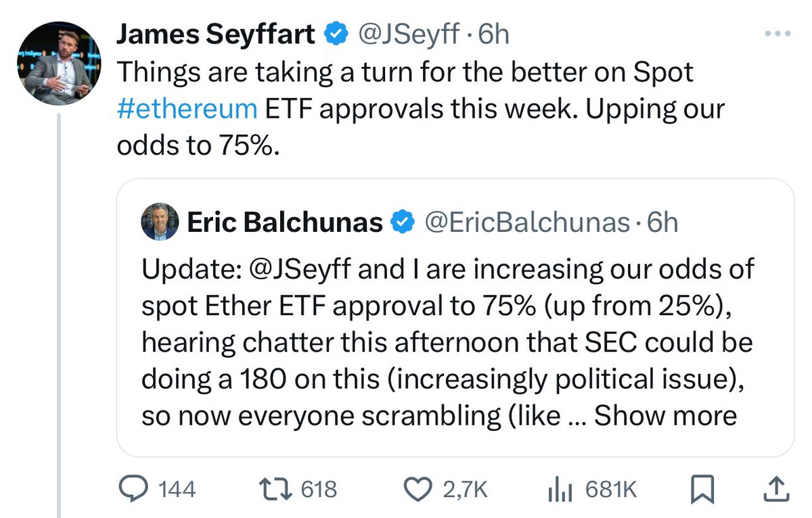
Task: Visit the @EricBalchunas handle
Action: 527,223
